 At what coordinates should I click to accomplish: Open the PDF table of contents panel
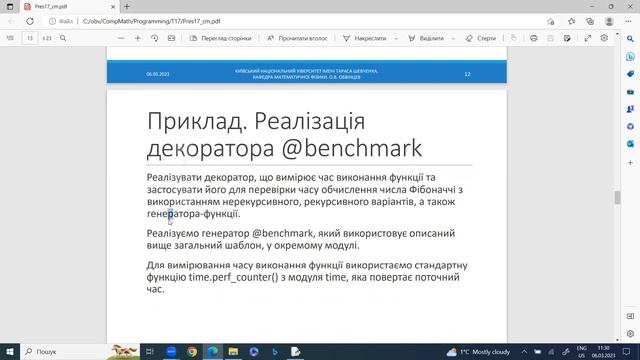pos(10,38)
